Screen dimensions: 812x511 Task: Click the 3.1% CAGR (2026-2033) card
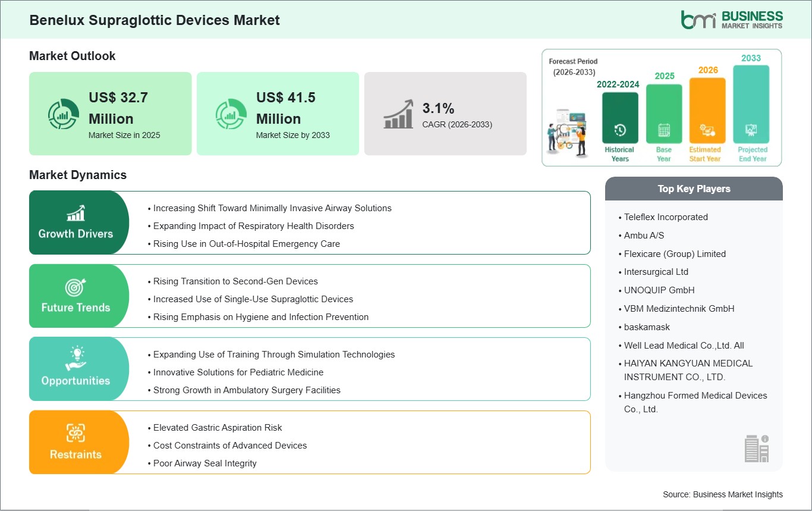coord(445,114)
